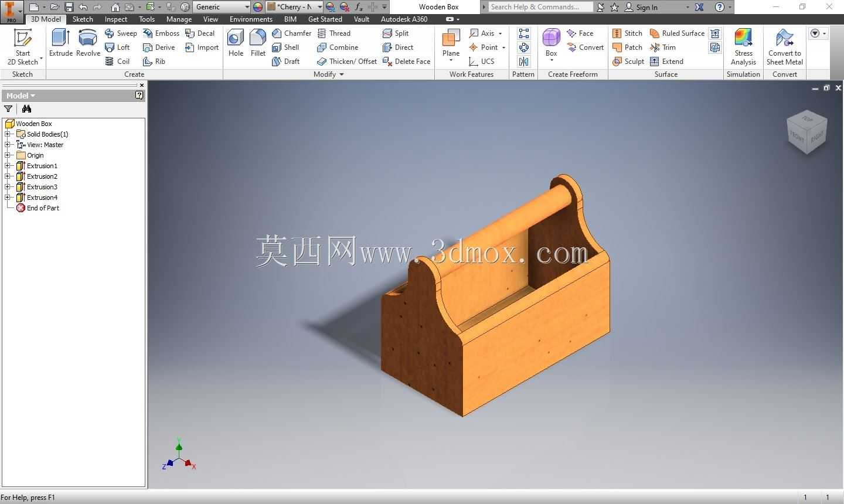Select the Rib tool
Viewport: 844px width, 504px height.
coord(154,62)
